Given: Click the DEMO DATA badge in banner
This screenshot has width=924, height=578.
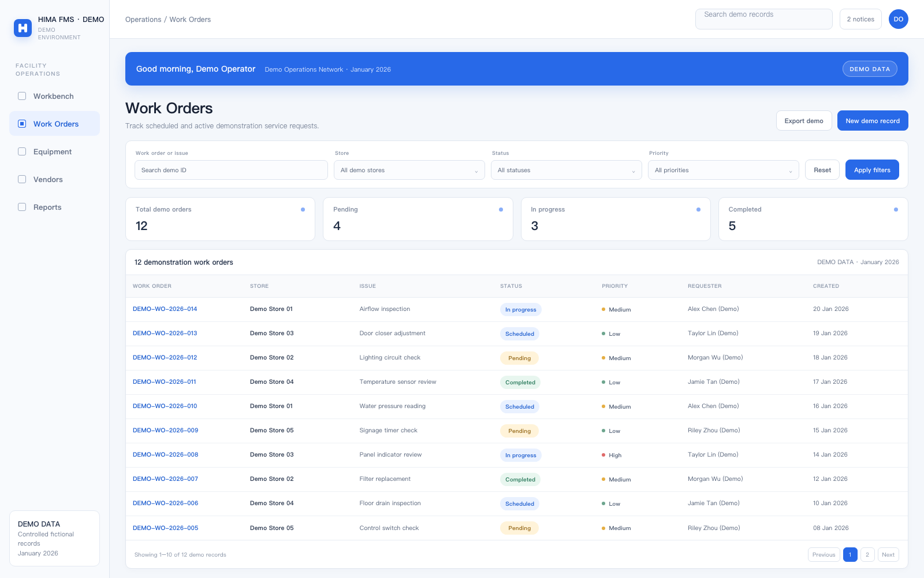Looking at the screenshot, I should (870, 69).
